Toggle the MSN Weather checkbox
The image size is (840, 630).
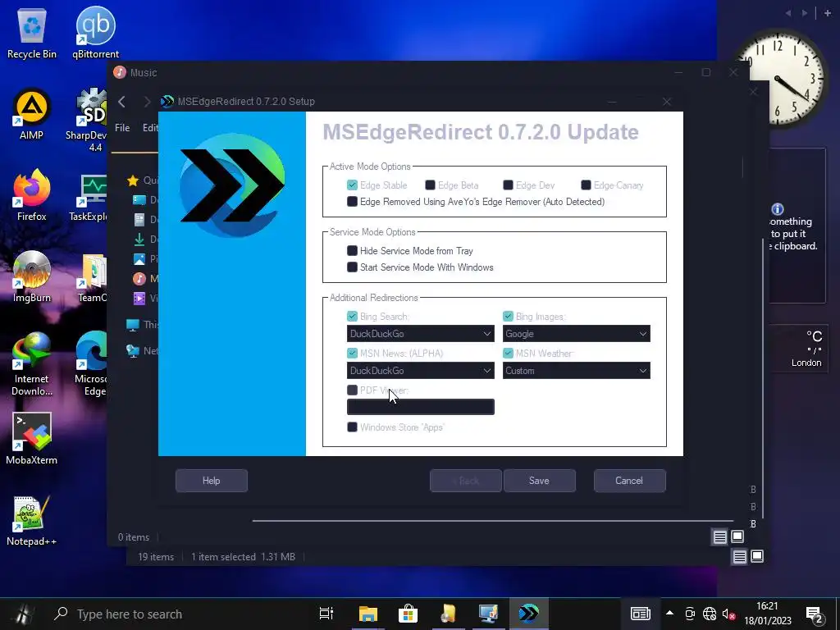click(x=508, y=353)
